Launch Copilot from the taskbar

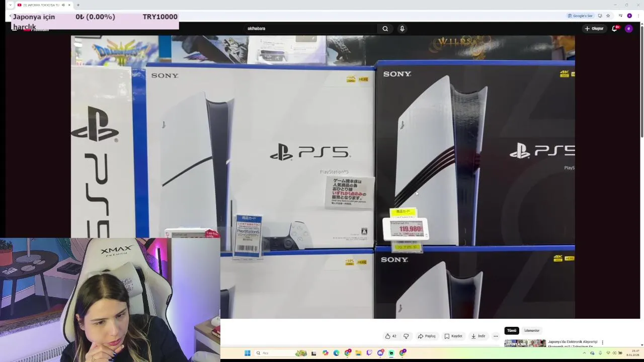point(325,353)
